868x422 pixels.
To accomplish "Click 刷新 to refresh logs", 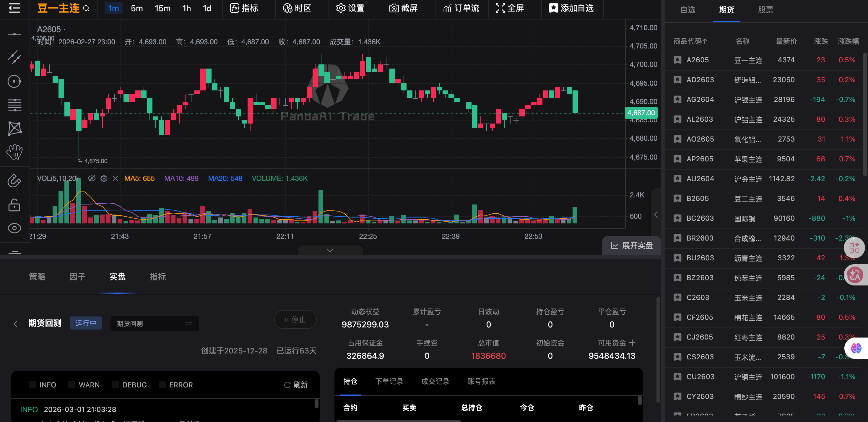I will [296, 385].
